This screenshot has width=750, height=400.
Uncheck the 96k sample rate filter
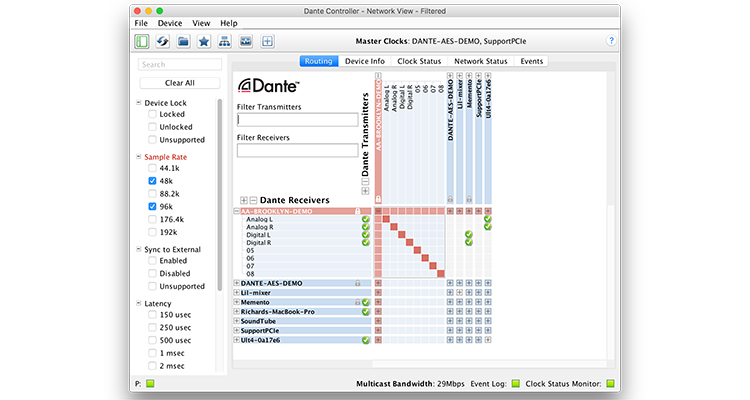click(x=152, y=207)
